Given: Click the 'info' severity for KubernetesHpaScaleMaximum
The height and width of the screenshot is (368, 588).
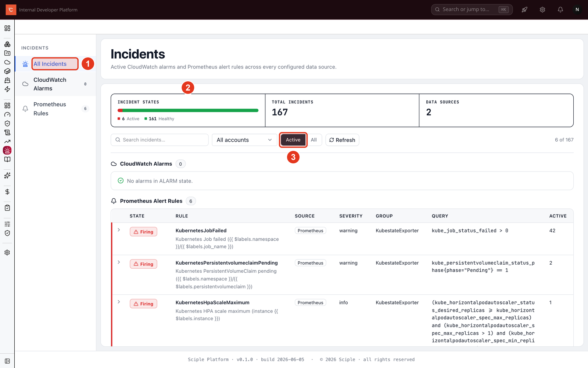Looking at the screenshot, I should 344,303.
